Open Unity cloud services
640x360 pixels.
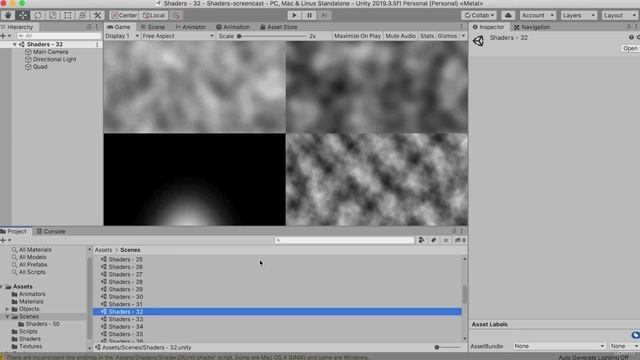click(508, 15)
